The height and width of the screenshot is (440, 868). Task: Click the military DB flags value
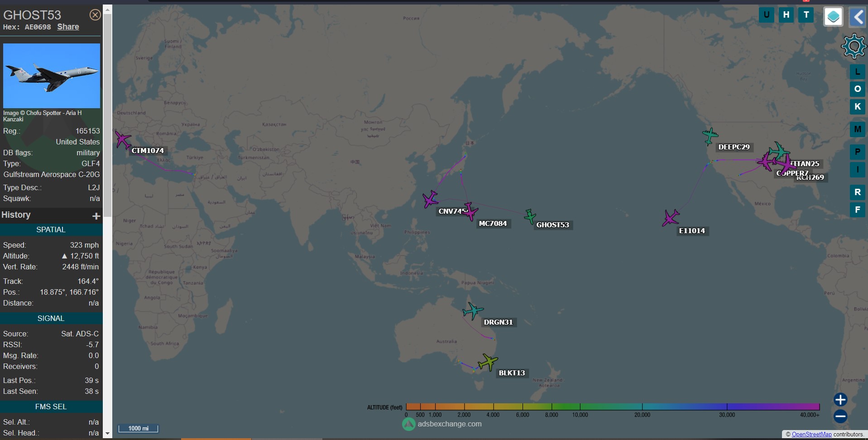88,153
